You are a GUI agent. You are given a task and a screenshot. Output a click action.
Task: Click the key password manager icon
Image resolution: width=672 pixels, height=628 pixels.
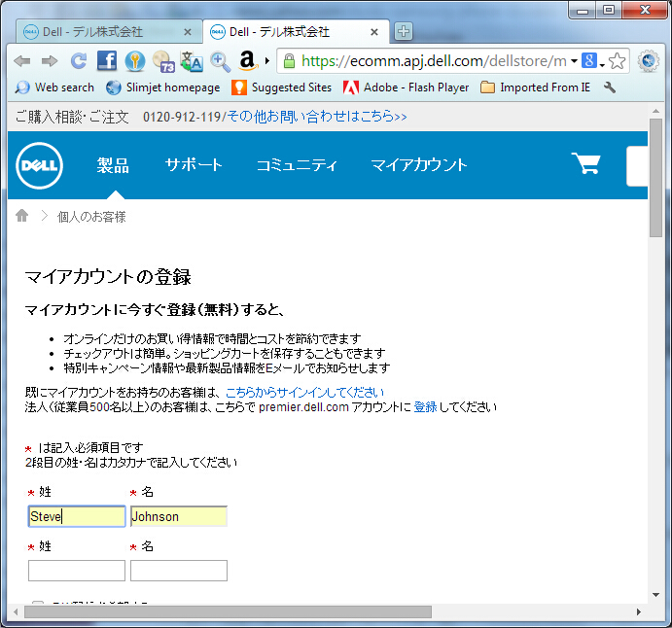coord(135,61)
